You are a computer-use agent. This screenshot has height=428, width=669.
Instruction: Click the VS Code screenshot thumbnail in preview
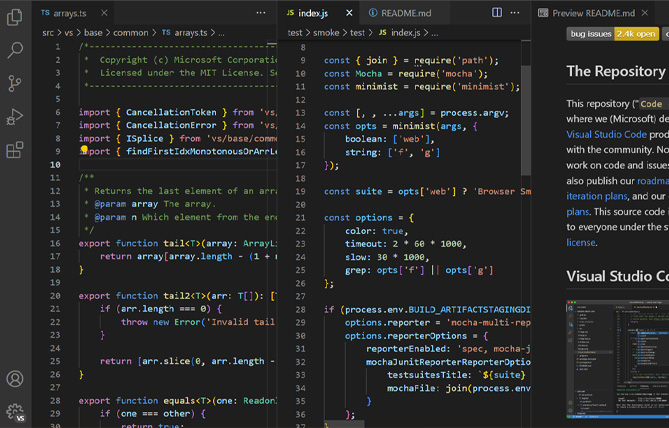pyautogui.click(x=617, y=362)
